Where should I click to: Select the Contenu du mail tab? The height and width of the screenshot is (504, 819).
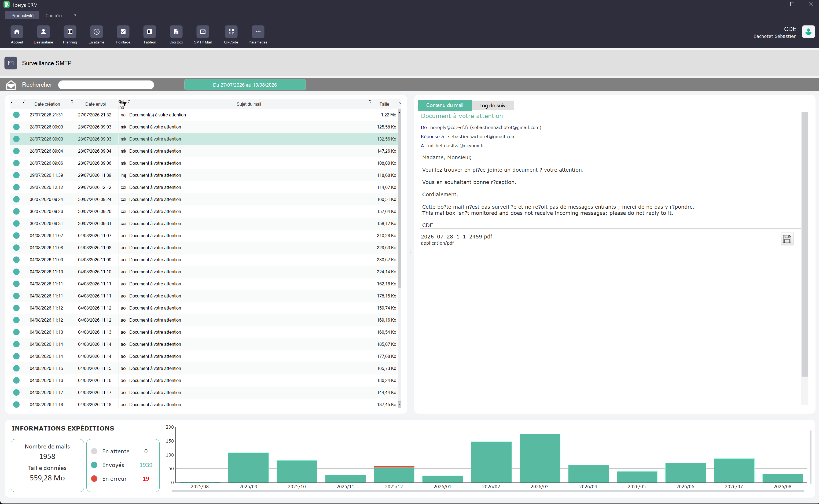[445, 105]
